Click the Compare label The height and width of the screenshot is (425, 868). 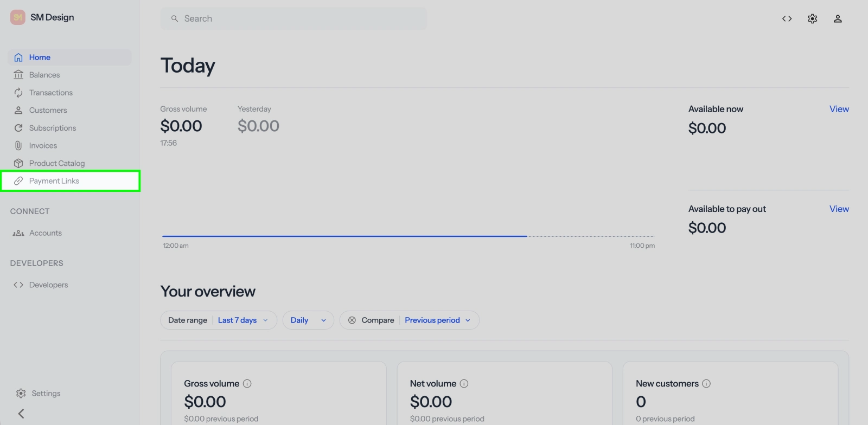pyautogui.click(x=378, y=320)
